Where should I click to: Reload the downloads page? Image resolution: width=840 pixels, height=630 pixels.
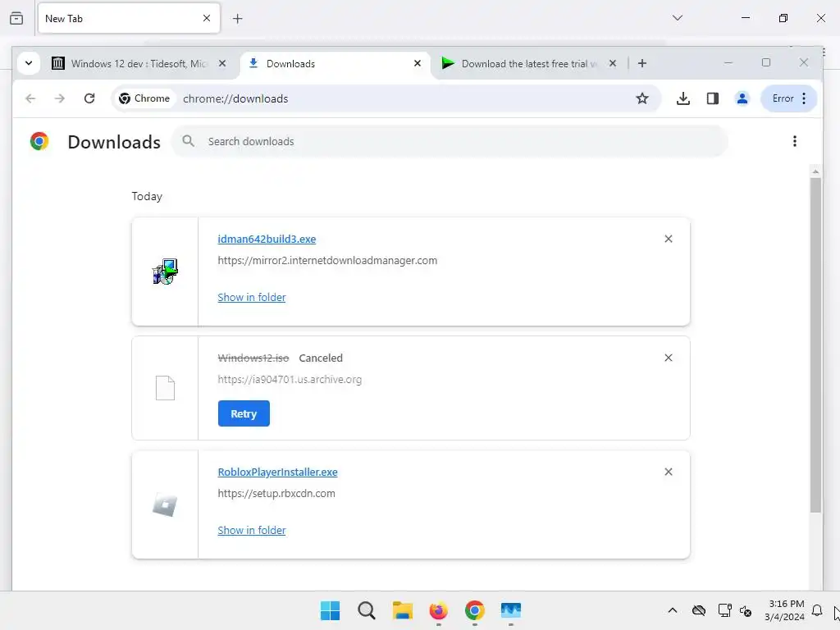89,98
